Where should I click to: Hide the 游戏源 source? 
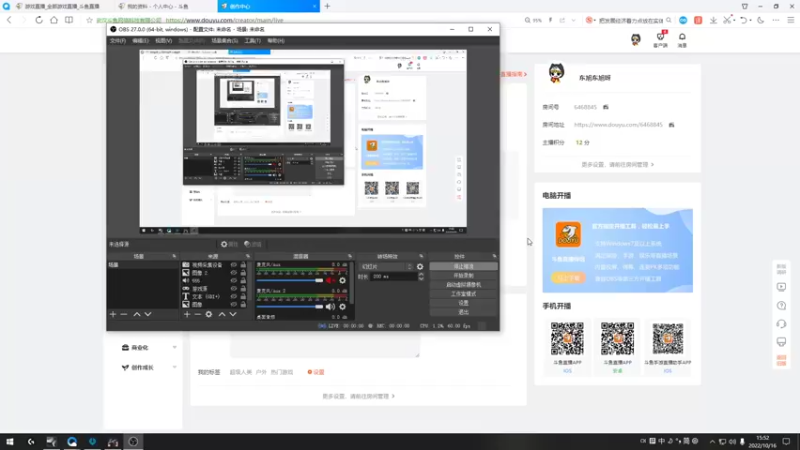tap(234, 289)
